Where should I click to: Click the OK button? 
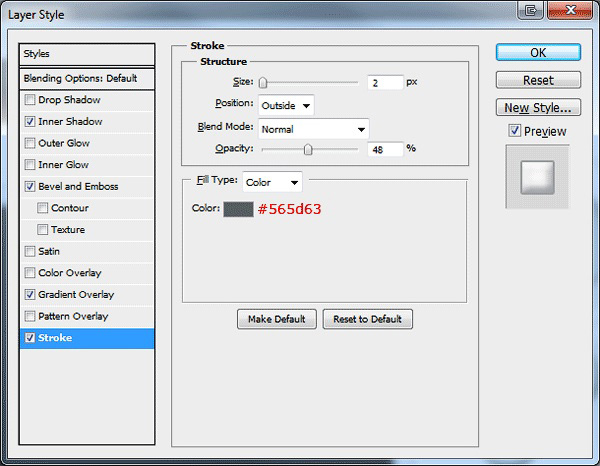(x=538, y=52)
